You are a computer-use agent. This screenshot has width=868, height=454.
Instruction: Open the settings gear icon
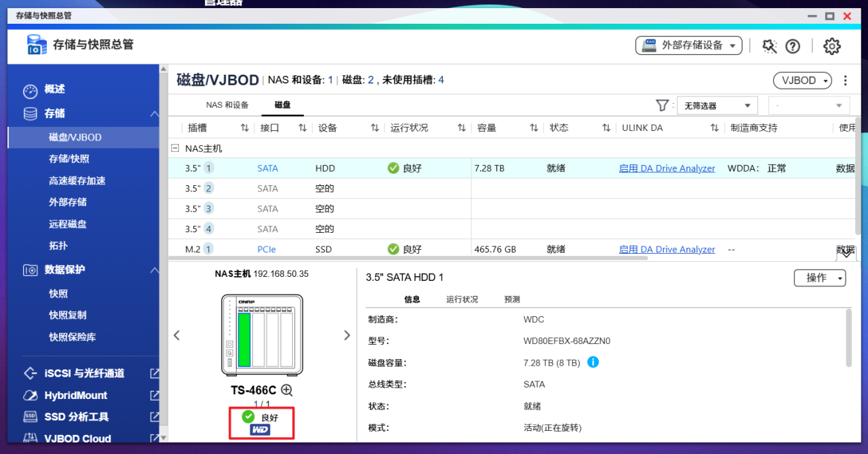(x=831, y=45)
